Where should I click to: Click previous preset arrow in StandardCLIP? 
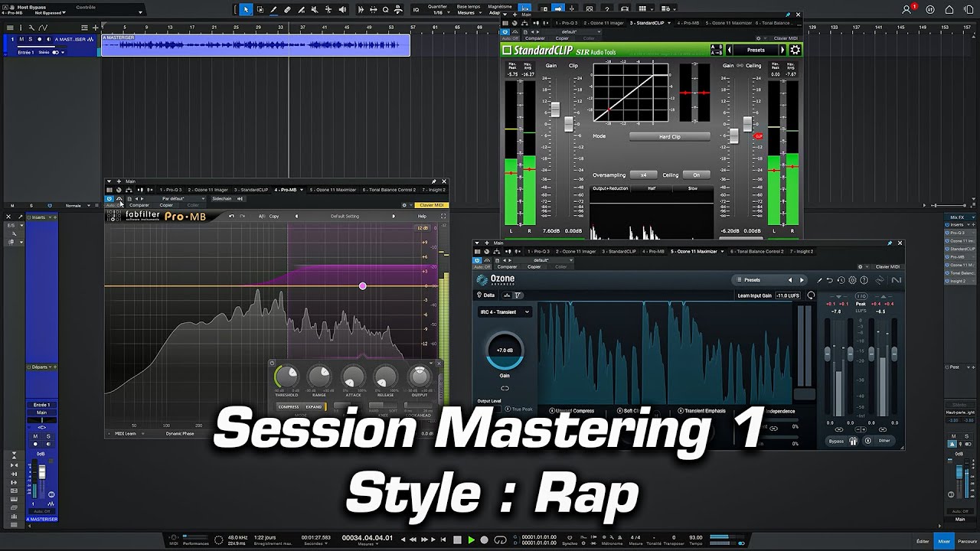click(730, 50)
